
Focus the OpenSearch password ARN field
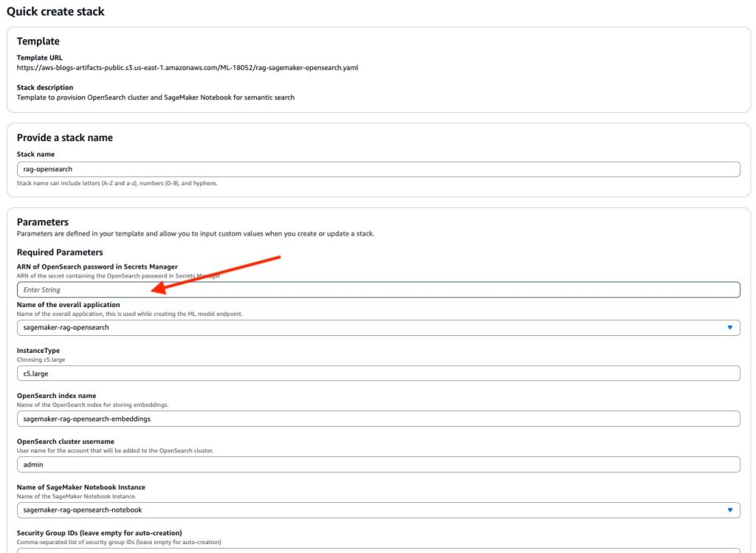(379, 289)
